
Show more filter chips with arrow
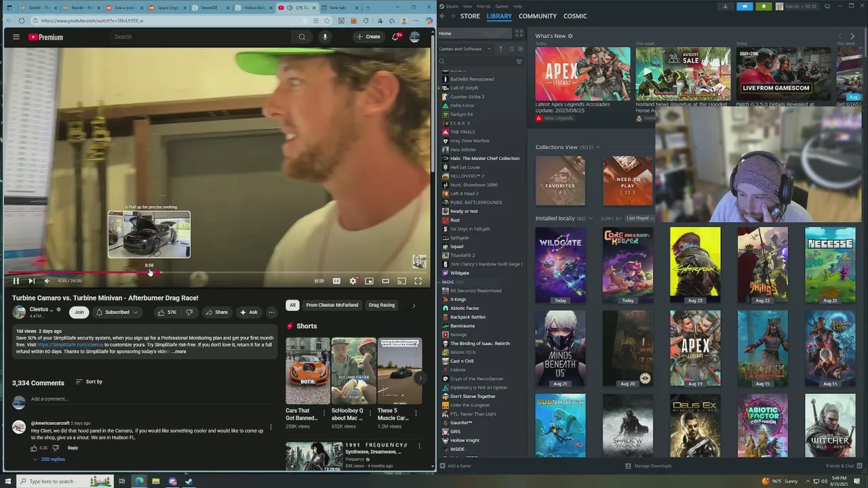(414, 305)
